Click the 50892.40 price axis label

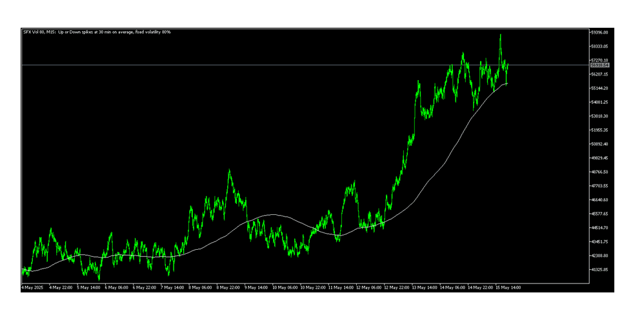pos(600,144)
